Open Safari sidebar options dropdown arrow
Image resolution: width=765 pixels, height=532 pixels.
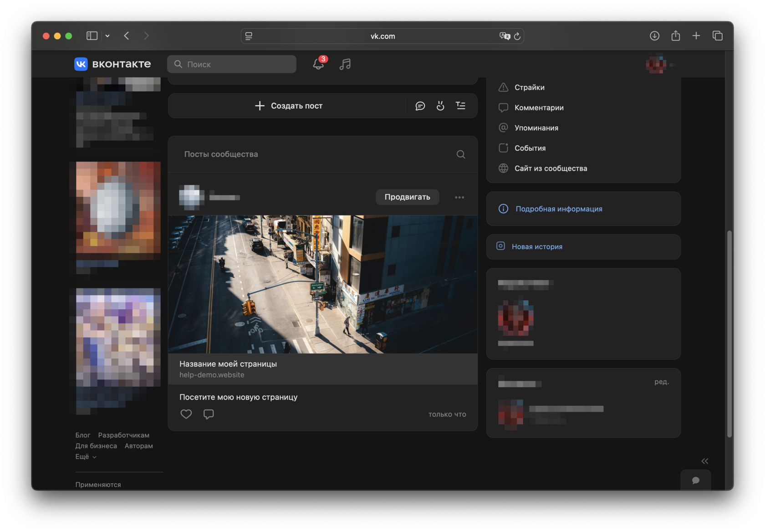pyautogui.click(x=107, y=36)
